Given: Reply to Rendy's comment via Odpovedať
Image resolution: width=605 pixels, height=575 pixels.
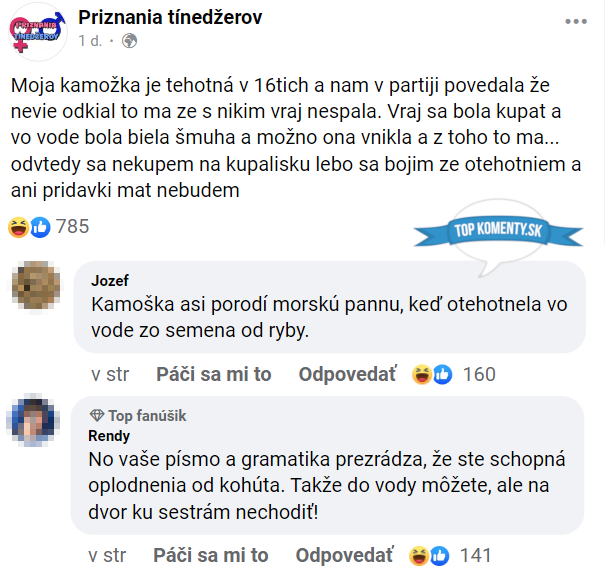Looking at the screenshot, I should pyautogui.click(x=343, y=555).
